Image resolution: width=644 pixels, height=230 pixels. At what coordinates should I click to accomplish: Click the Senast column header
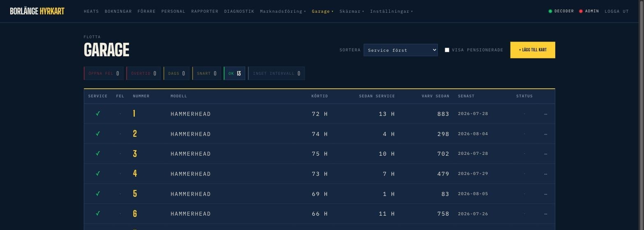click(466, 96)
